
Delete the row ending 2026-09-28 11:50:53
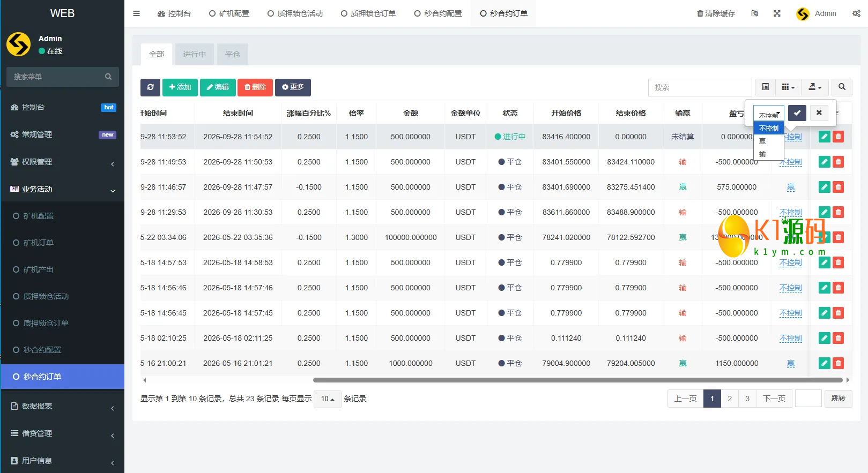pyautogui.click(x=839, y=162)
